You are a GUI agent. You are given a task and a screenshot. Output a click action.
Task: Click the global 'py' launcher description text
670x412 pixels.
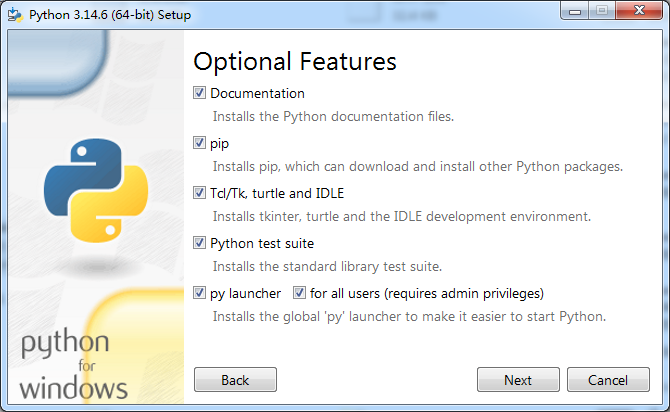(x=409, y=316)
